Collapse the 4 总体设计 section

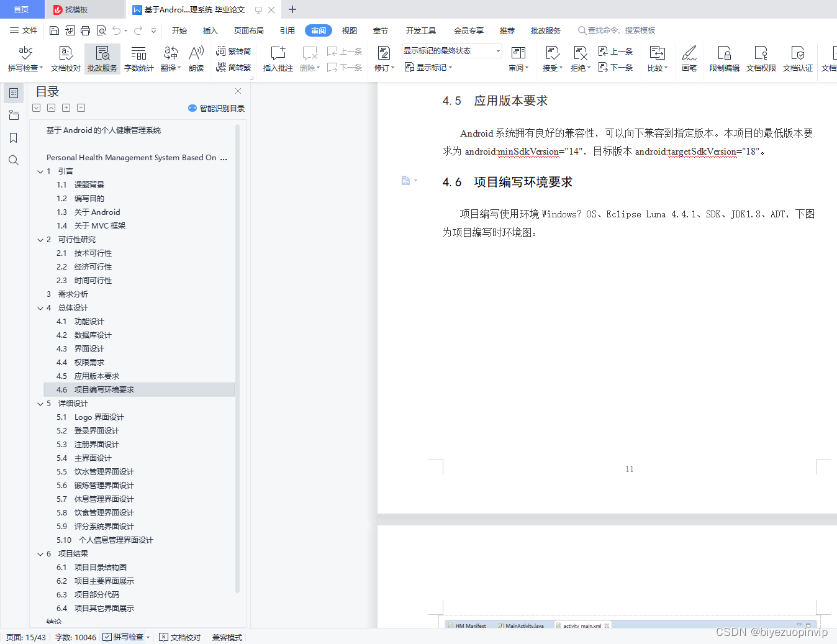[x=40, y=308]
